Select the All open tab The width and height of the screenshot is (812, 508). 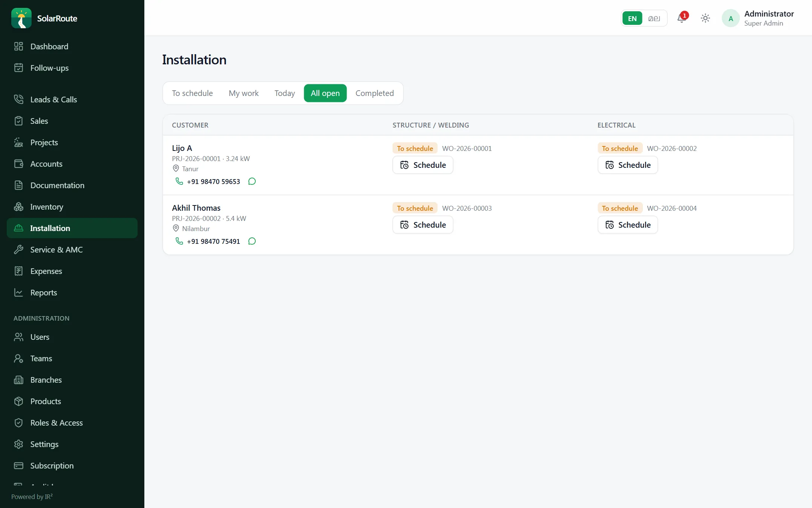click(x=325, y=93)
